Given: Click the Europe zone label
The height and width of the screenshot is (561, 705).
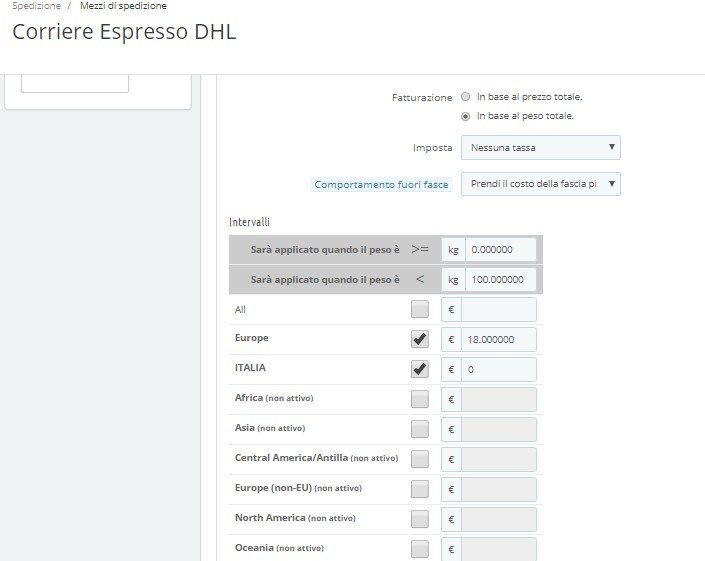Looking at the screenshot, I should tap(251, 338).
